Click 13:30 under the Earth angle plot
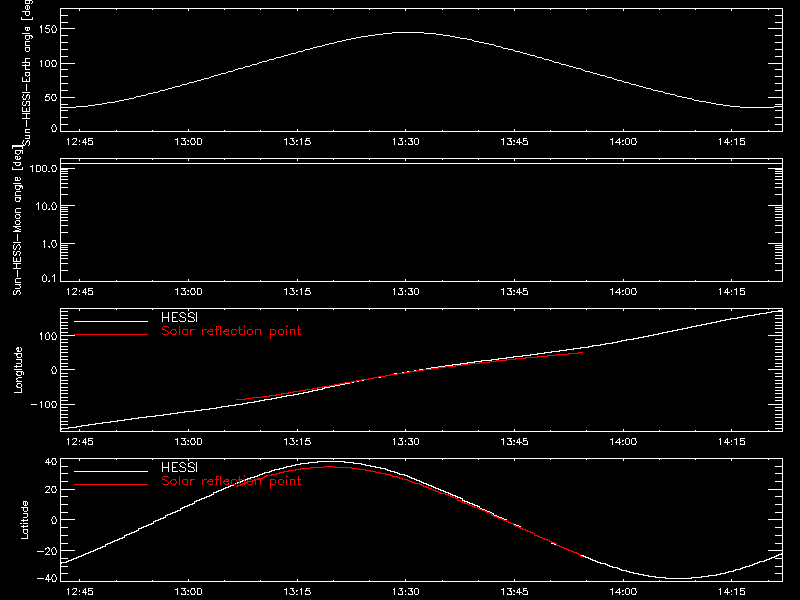The height and width of the screenshot is (600, 800). pos(406,141)
